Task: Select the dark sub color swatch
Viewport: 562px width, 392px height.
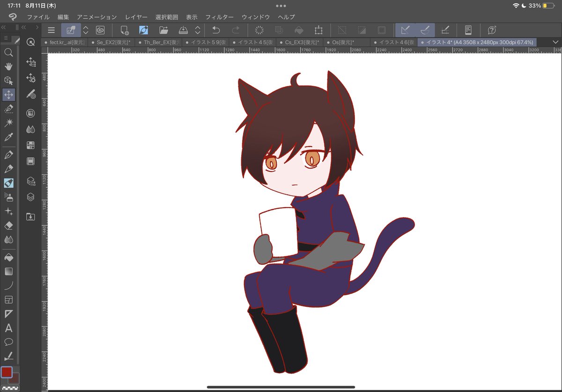Action: tap(15, 378)
